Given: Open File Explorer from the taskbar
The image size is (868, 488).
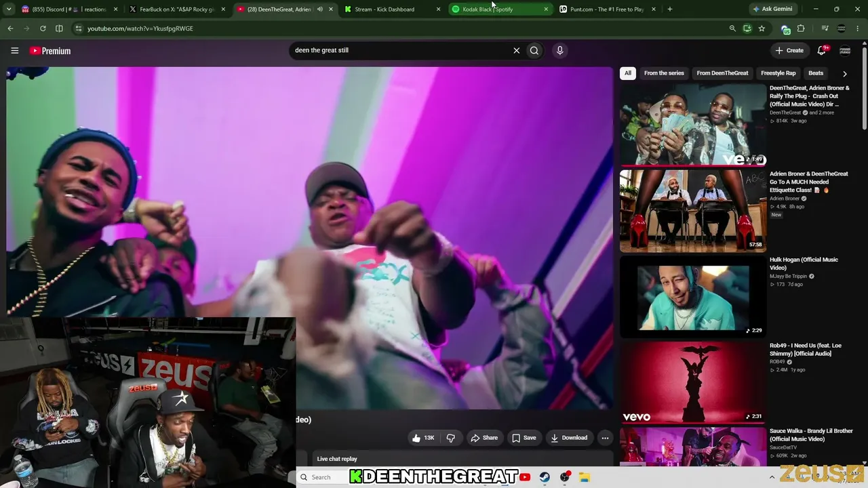Looking at the screenshot, I should tap(585, 477).
